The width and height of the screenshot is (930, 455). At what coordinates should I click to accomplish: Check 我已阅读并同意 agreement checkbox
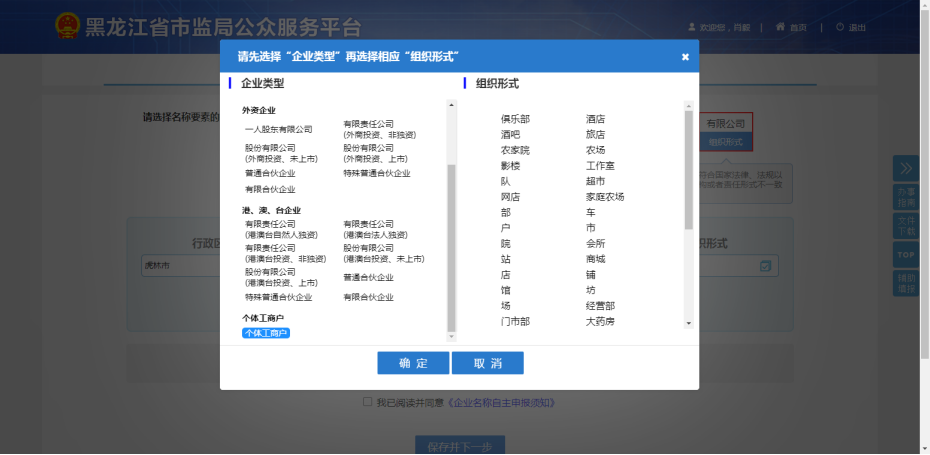click(367, 402)
